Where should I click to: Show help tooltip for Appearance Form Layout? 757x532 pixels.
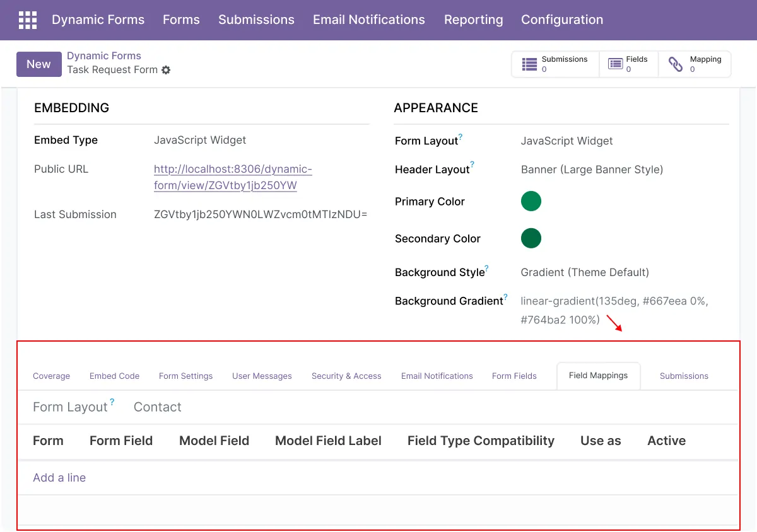pyautogui.click(x=461, y=137)
